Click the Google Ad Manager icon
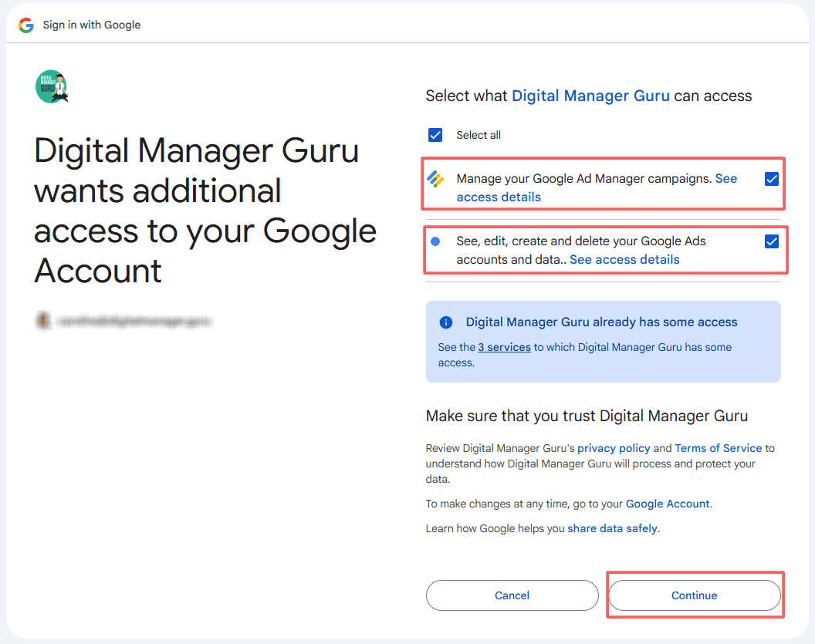The width and height of the screenshot is (815, 644). [435, 179]
